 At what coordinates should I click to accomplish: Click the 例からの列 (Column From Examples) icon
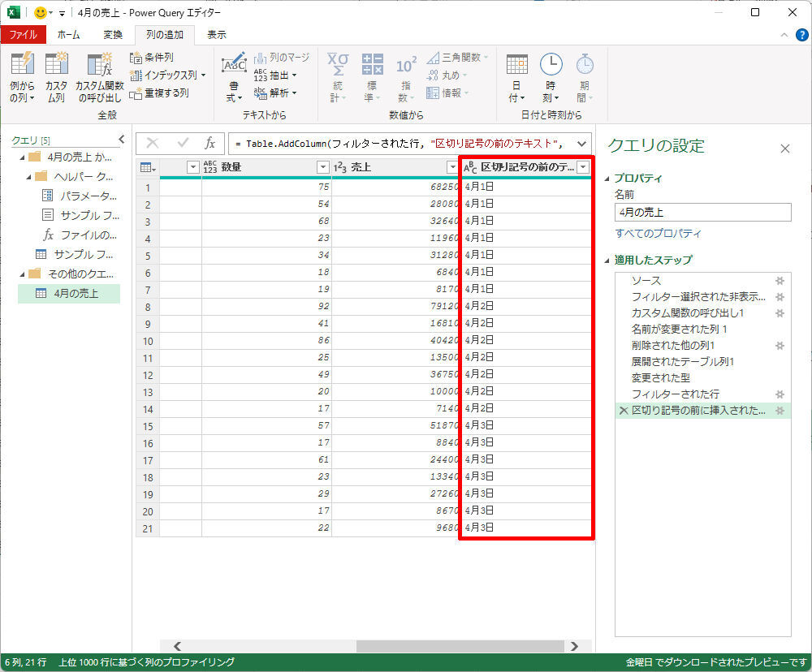tap(22, 65)
